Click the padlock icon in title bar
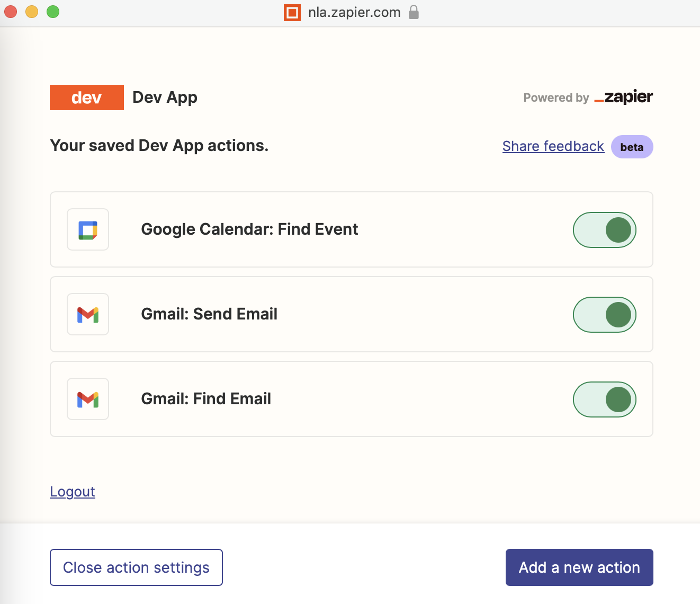This screenshot has height=604, width=700. tap(414, 12)
